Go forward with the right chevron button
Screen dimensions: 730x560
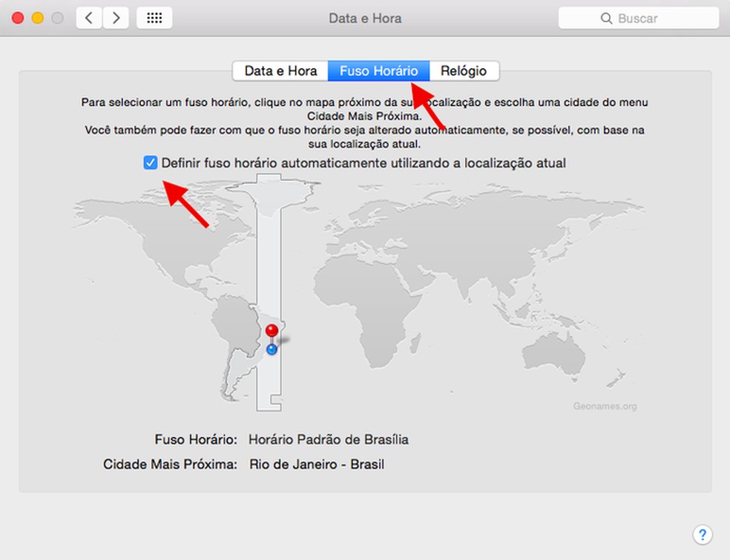[116, 18]
